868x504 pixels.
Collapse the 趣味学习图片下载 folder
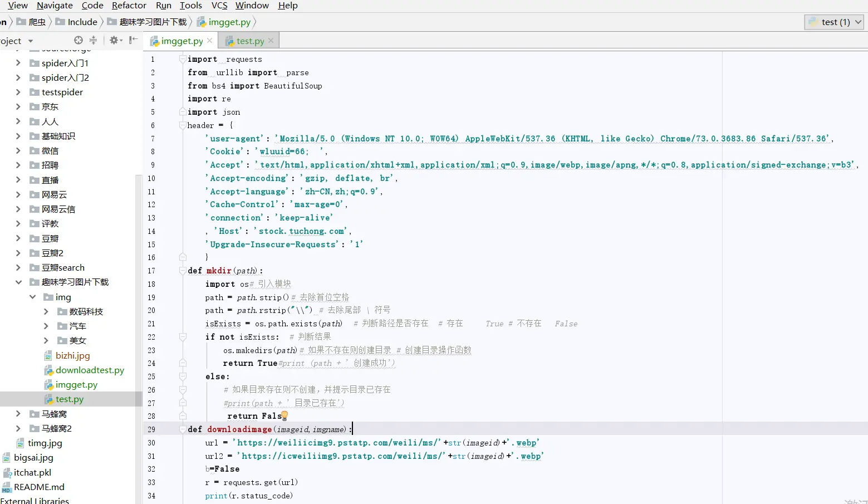click(18, 282)
